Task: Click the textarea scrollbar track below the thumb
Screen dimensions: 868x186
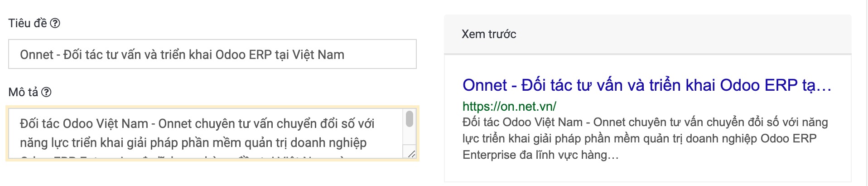Action: tap(410, 140)
